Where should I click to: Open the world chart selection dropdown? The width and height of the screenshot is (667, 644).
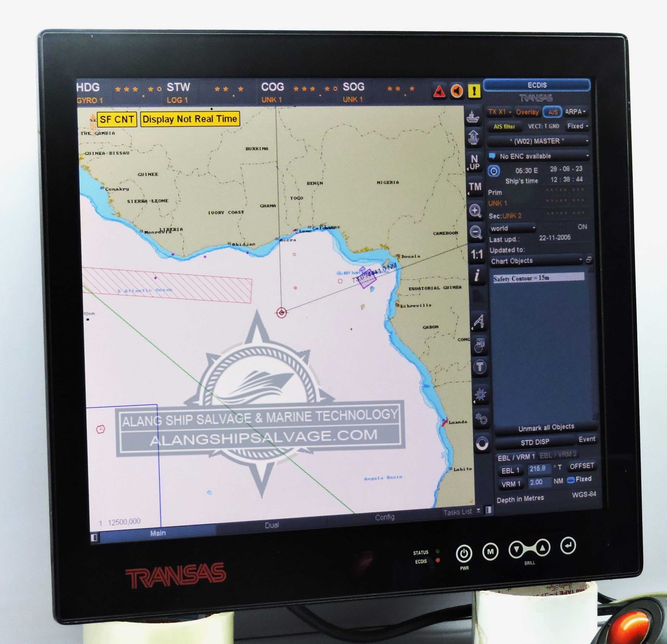click(x=513, y=228)
